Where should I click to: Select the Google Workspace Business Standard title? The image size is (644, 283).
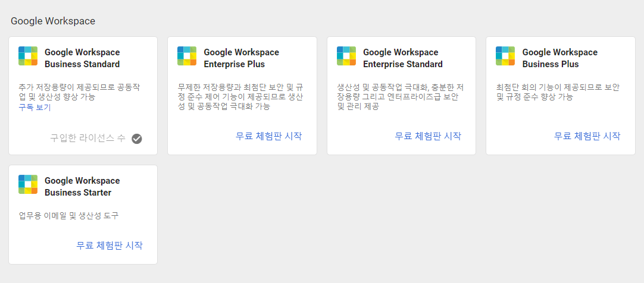(x=82, y=58)
